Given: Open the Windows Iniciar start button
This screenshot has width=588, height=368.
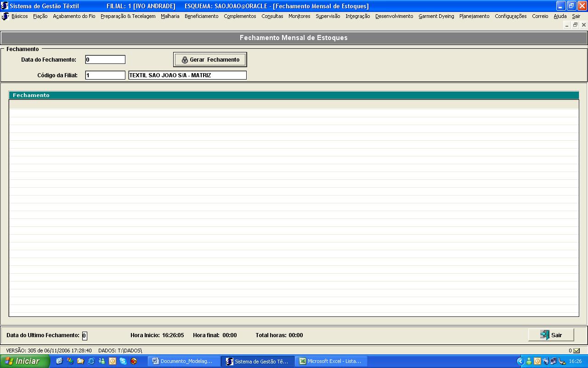Looking at the screenshot, I should (x=25, y=361).
